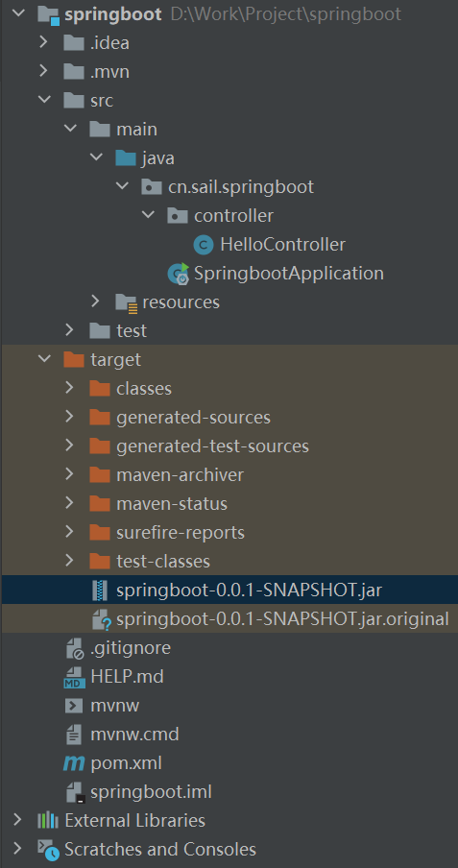Click the pom.xml Maven icon
458x868 pixels.
(74, 764)
